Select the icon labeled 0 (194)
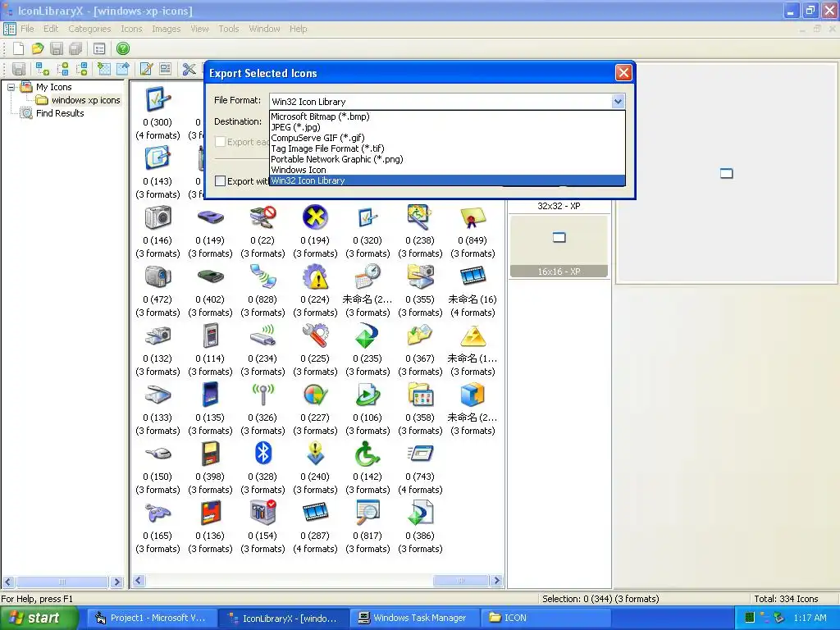The width and height of the screenshot is (840, 630). click(x=315, y=217)
